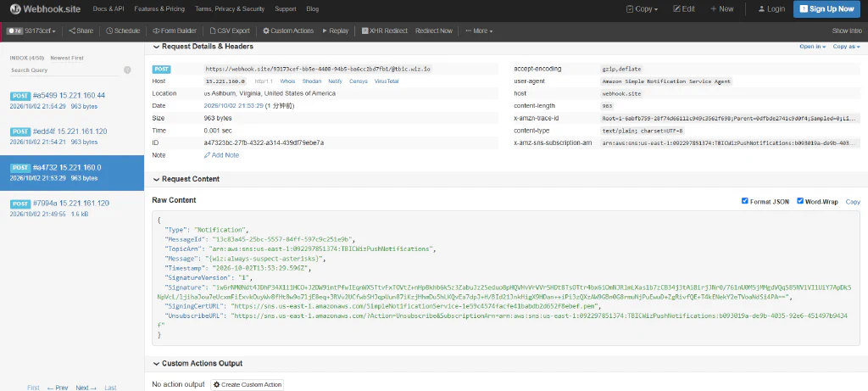Click the user-agent header value
This screenshot has width=868, height=391.
click(x=666, y=81)
